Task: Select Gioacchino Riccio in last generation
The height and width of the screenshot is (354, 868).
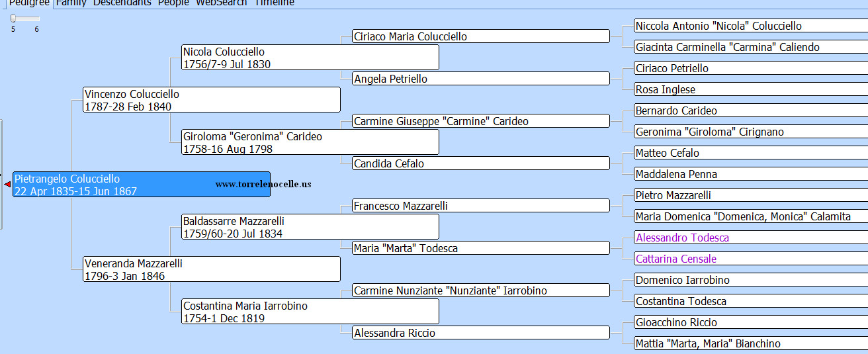Action: (x=676, y=322)
